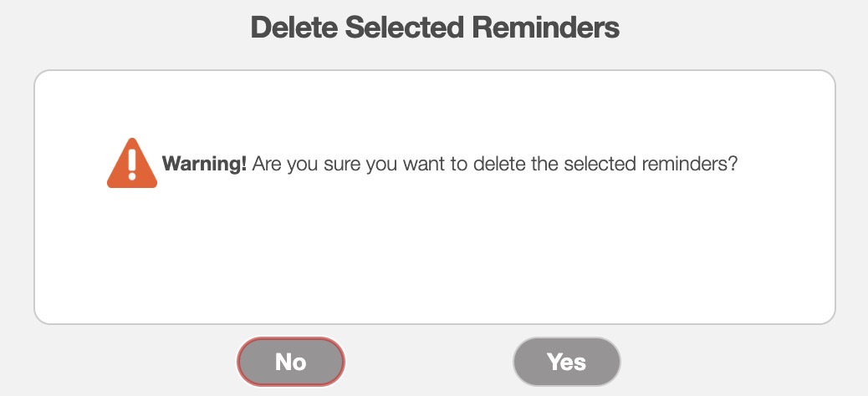This screenshot has height=396, width=868.
Task: Click the Yes button
Action: [x=566, y=362]
